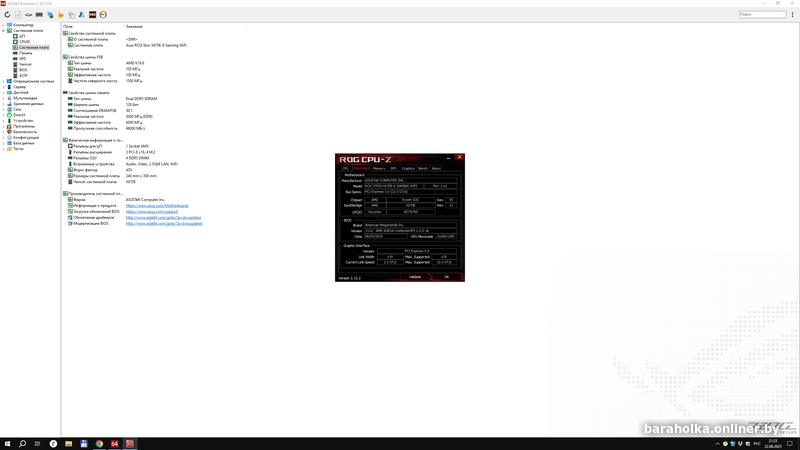Viewport: 800px width, 450px height.
Task: Open the taskbar search magnifier
Action: 22,444
